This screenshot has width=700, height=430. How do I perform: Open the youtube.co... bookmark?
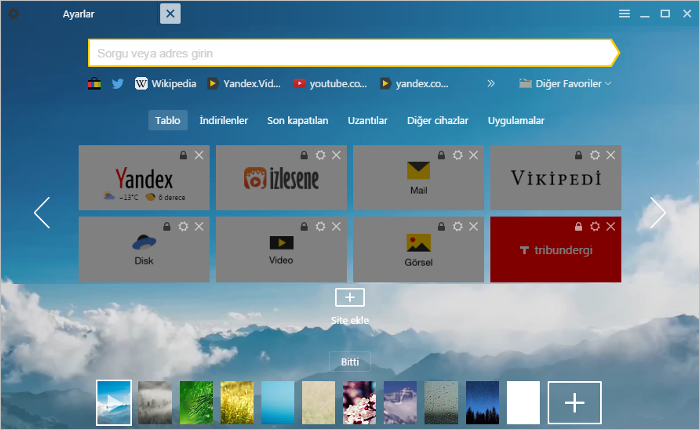tap(330, 83)
